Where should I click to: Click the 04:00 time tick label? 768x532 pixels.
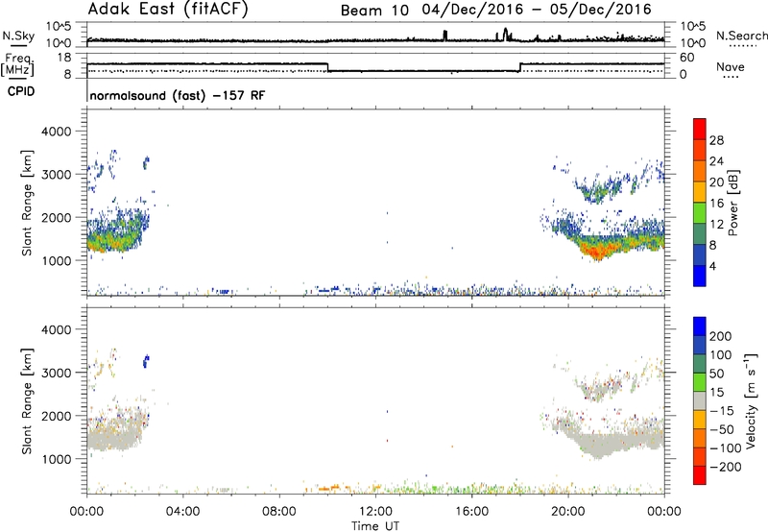click(x=183, y=512)
